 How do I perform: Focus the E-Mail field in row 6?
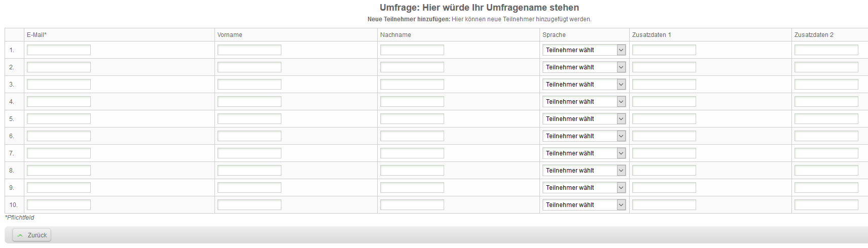59,136
